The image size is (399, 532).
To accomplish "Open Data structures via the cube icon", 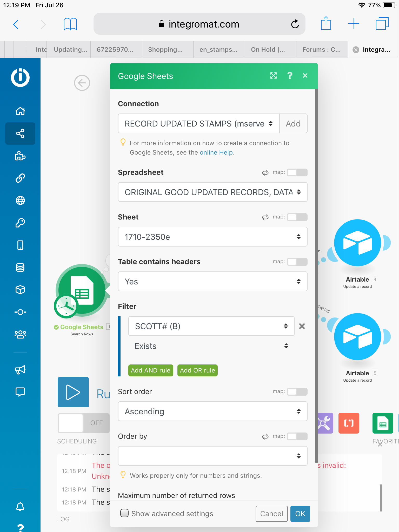I will (20, 290).
